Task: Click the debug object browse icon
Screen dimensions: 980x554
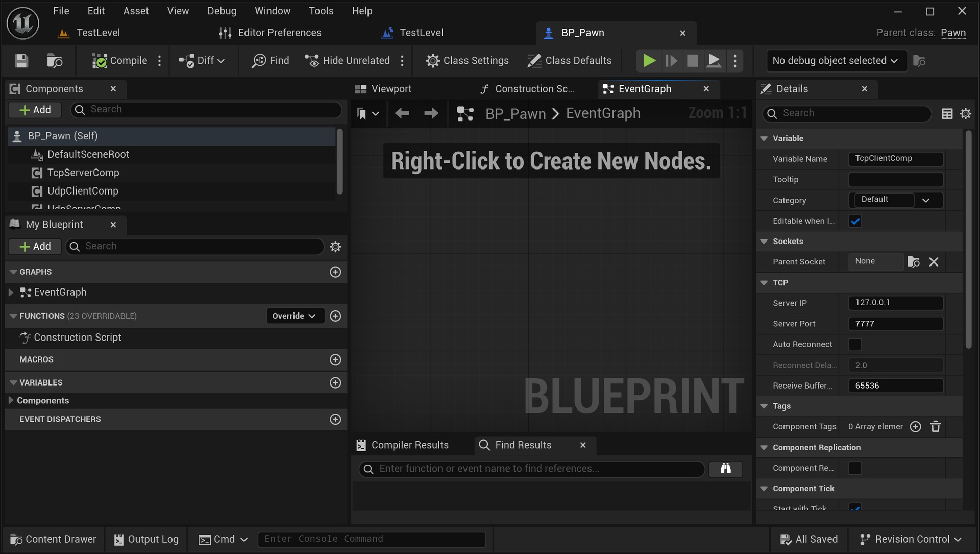Action: (x=919, y=61)
